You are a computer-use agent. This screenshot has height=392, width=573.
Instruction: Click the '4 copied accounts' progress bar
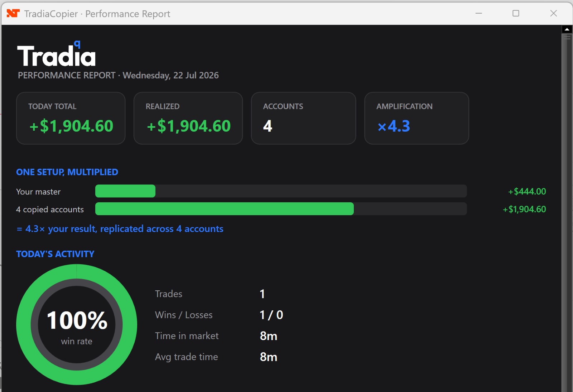tap(281, 209)
